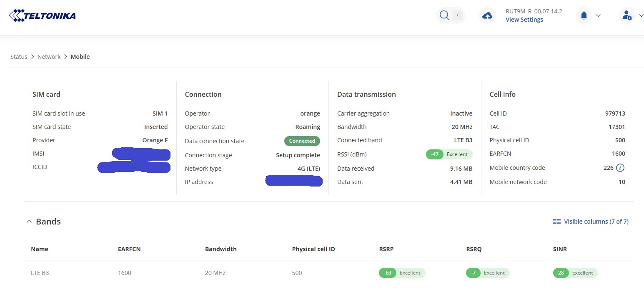This screenshot has height=290, width=644.
Task: Click the cloud upload firmware icon
Action: [487, 16]
